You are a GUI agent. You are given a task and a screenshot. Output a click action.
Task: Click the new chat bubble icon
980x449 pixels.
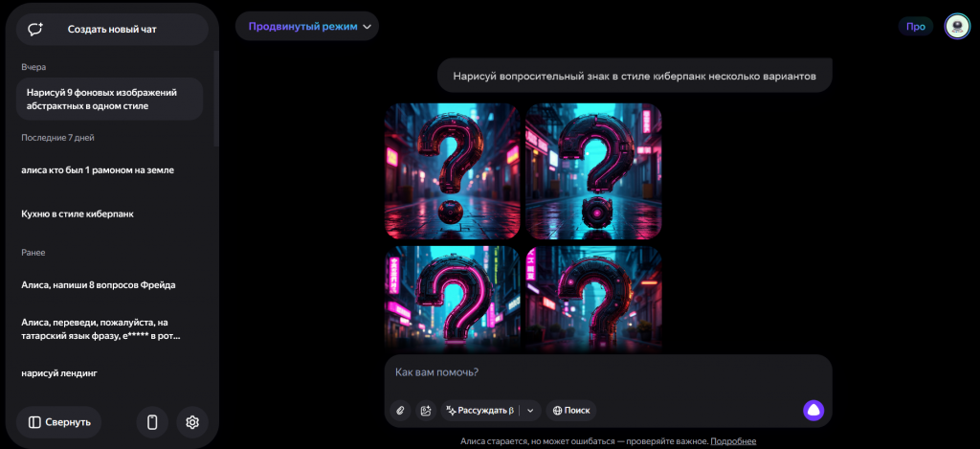(35, 29)
